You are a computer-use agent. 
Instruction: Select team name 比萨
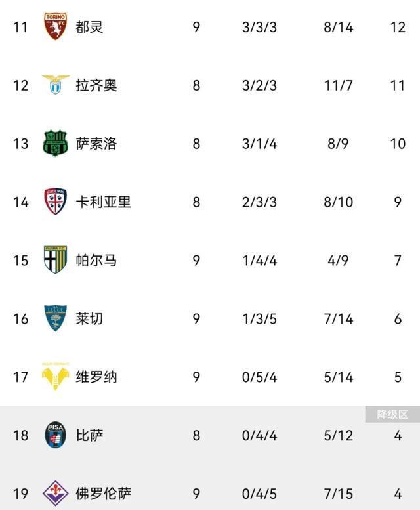coord(89,435)
